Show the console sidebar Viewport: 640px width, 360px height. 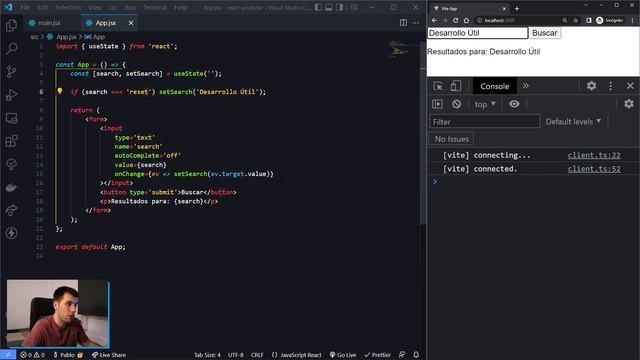pyautogui.click(x=437, y=104)
